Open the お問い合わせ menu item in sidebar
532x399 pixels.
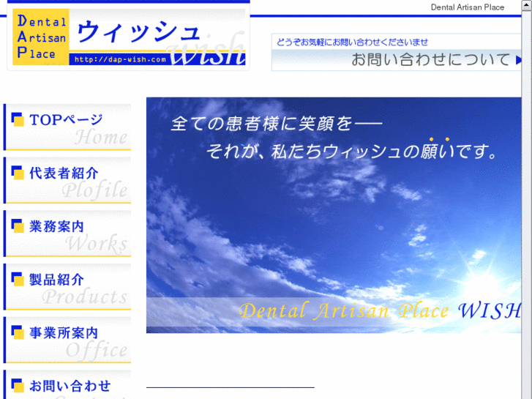pyautogui.click(x=67, y=384)
